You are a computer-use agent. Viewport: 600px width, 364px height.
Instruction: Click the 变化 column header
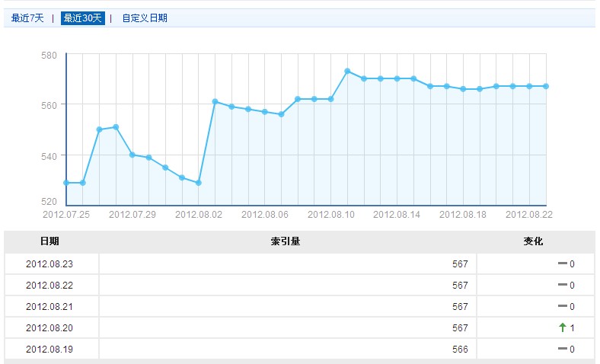533,241
